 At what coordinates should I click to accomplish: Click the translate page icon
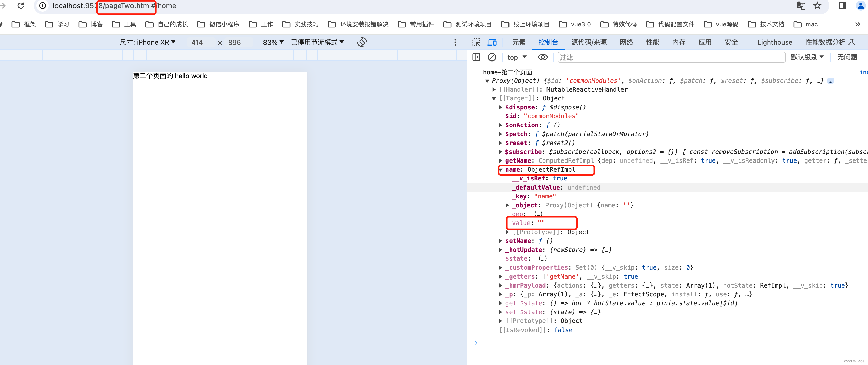[801, 6]
